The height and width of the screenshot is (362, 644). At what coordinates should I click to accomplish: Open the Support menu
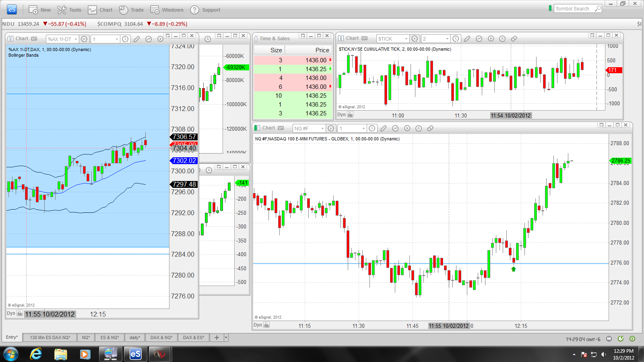pos(205,10)
